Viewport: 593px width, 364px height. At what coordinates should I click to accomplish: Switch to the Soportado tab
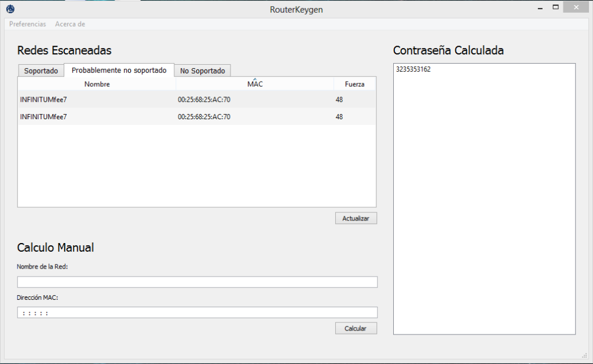(x=41, y=71)
